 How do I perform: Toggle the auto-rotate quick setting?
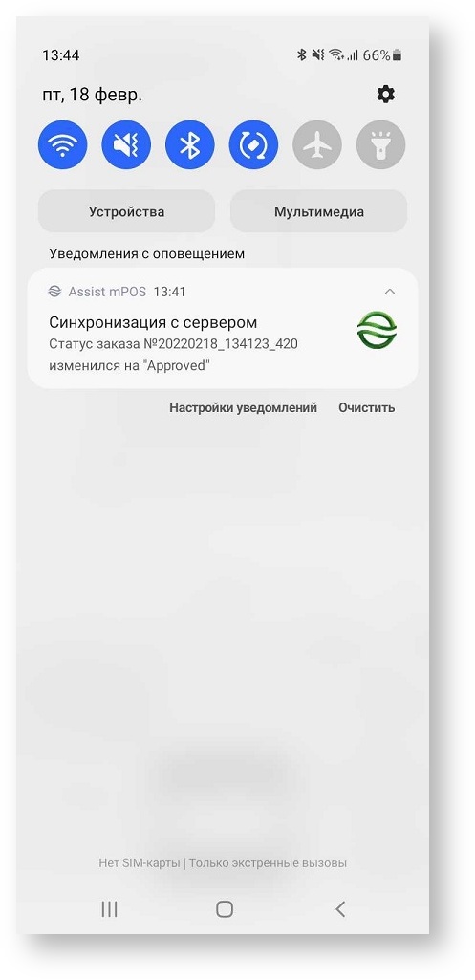point(254,145)
